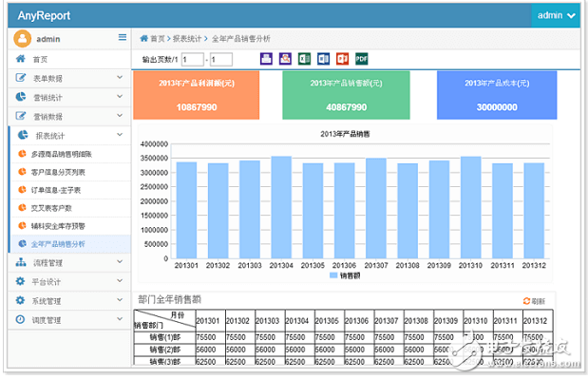Click the chart bar for 201307
The image size is (588, 379).
coord(376,208)
